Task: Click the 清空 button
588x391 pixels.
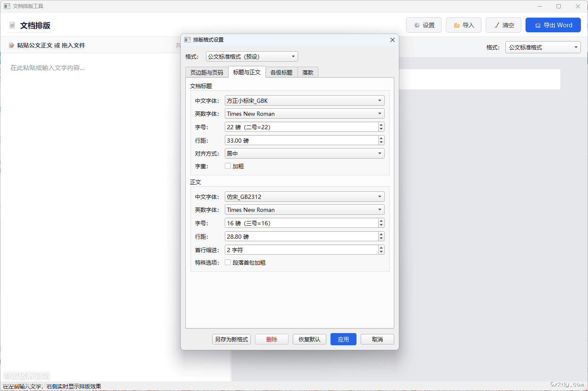Action: coord(503,25)
